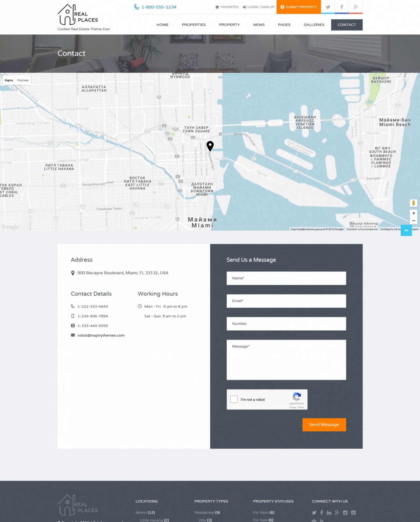Click the blue back-to-top arrow button
This screenshot has height=522, width=420.
pyautogui.click(x=406, y=230)
